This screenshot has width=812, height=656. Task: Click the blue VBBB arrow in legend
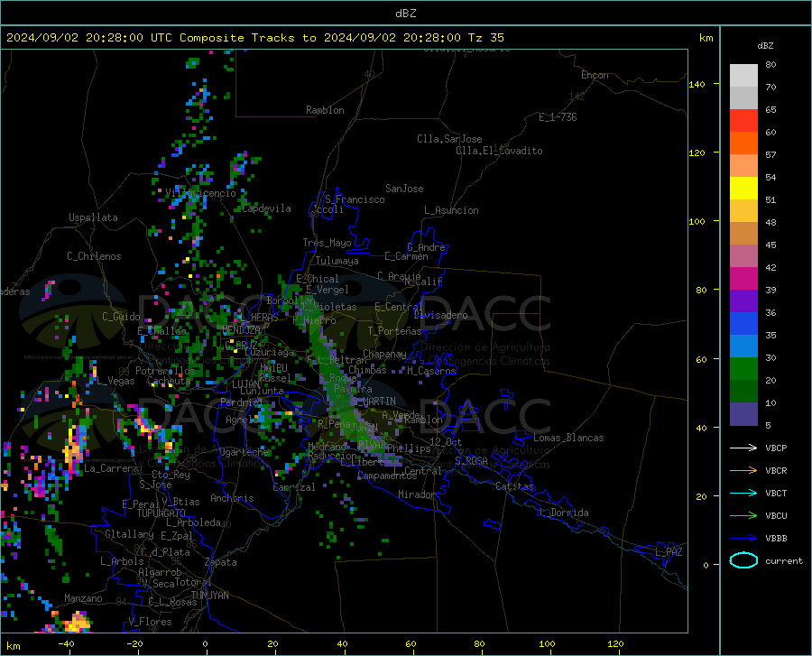pos(743,539)
